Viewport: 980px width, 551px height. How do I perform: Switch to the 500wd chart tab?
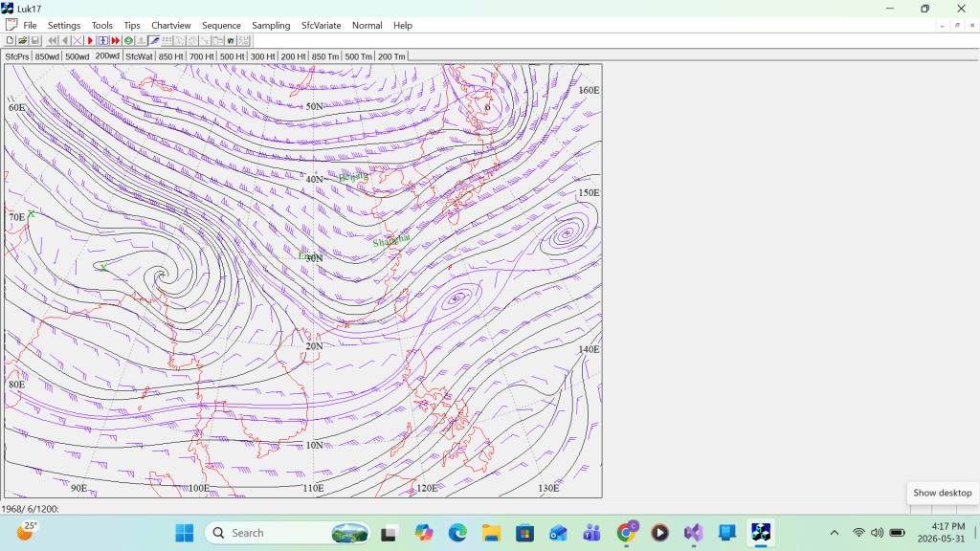click(77, 56)
